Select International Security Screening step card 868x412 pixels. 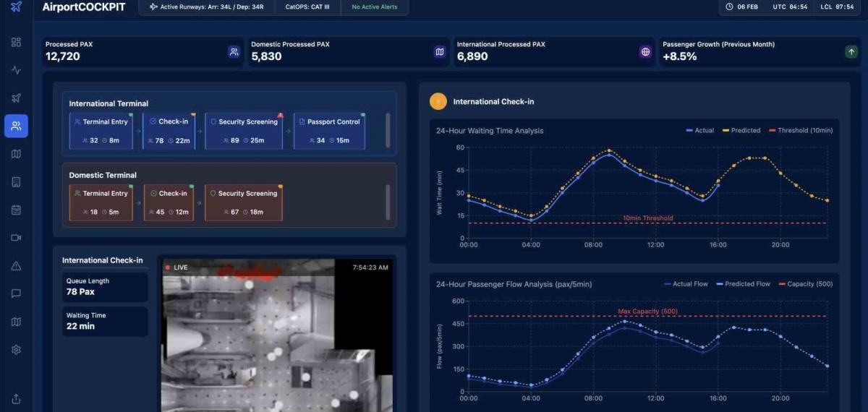pyautogui.click(x=244, y=131)
